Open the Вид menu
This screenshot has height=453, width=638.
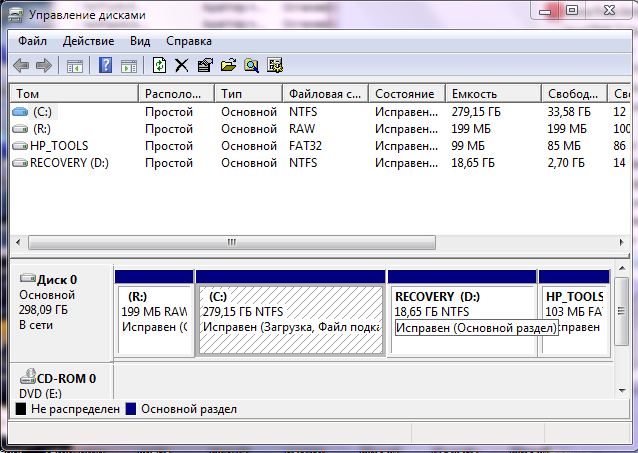point(140,41)
